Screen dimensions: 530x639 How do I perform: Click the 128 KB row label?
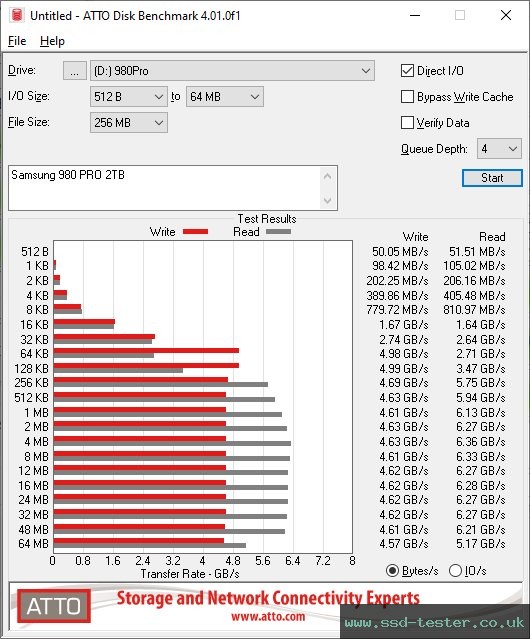[31, 368]
